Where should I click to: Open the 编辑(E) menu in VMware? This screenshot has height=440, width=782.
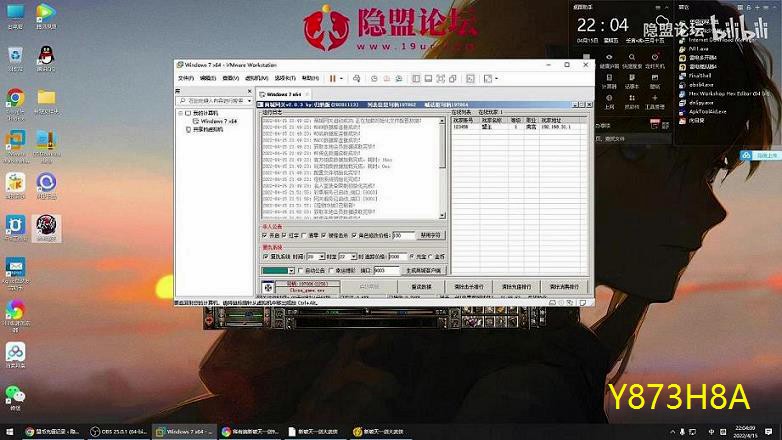tap(208, 78)
